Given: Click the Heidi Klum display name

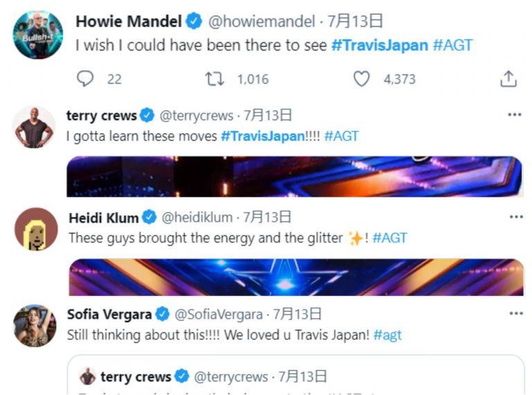Looking at the screenshot, I should (x=104, y=218).
